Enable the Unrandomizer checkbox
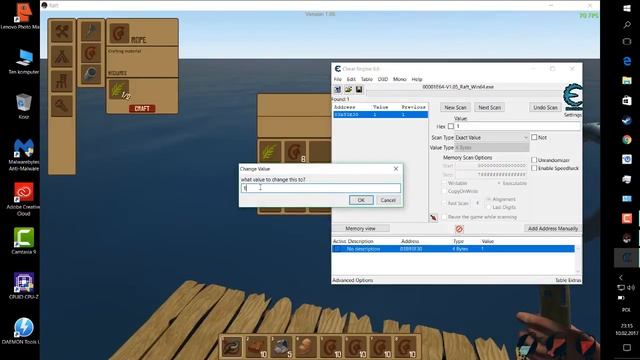This screenshot has width=640, height=360. point(534,160)
